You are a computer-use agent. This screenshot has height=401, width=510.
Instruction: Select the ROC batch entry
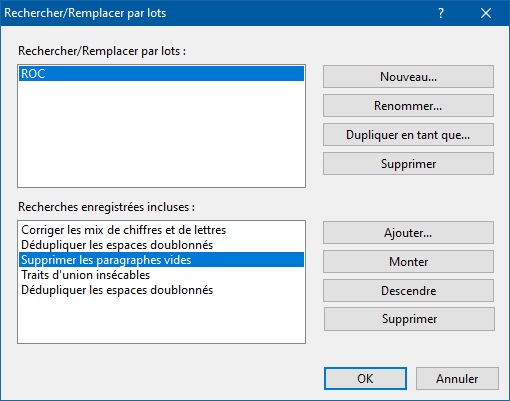pos(161,73)
